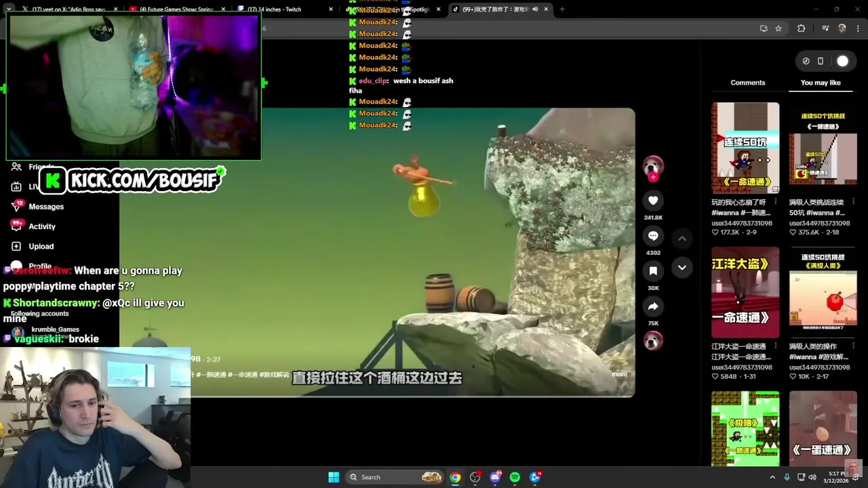
Task: Click the Activity icon with 99+ badge
Action: coord(16,226)
